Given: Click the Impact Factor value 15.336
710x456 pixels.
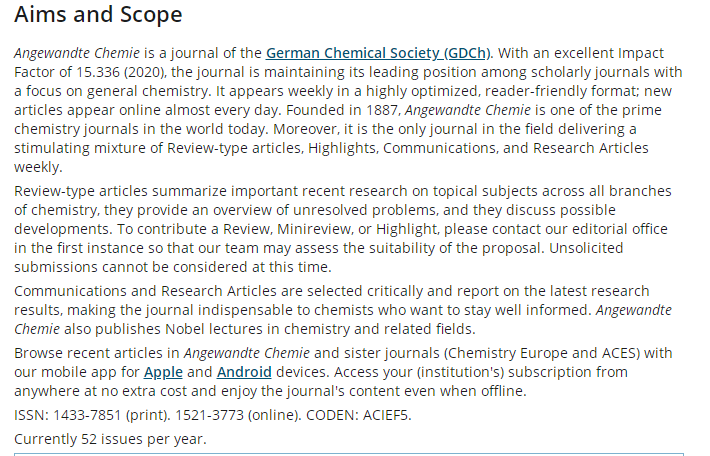Looking at the screenshot, I should pyautogui.click(x=96, y=72).
